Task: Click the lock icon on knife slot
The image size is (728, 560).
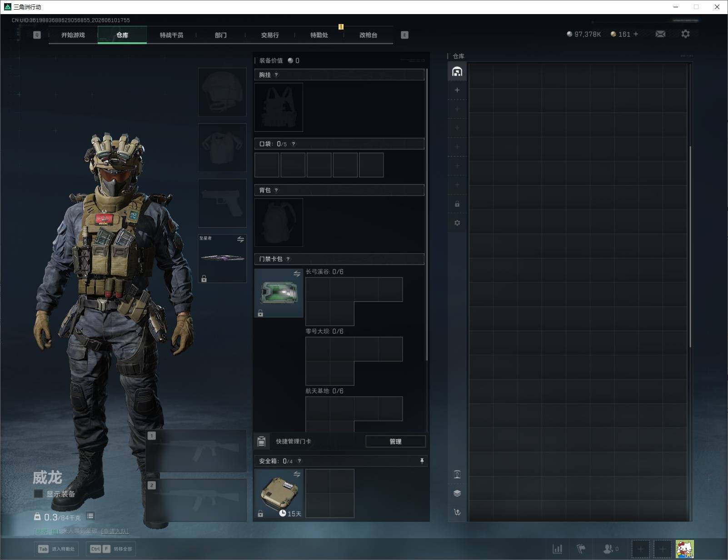Action: coord(204,279)
